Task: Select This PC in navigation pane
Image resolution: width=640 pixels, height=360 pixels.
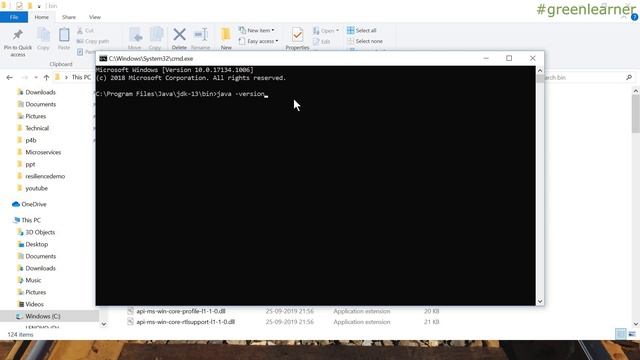Action: point(31,220)
